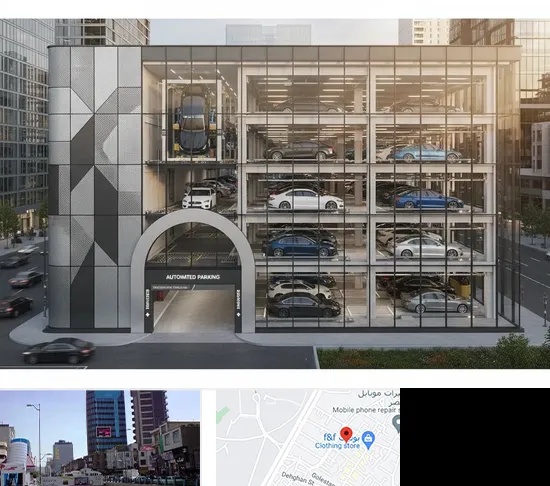Click the AUTOMTED PARKING sign above entrance
Viewport: 550px width, 486px height.
pyautogui.click(x=193, y=277)
